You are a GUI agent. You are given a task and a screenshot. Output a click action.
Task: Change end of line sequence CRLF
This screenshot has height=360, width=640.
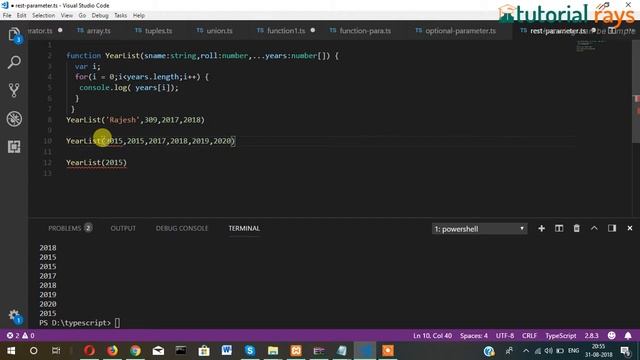[529, 336]
